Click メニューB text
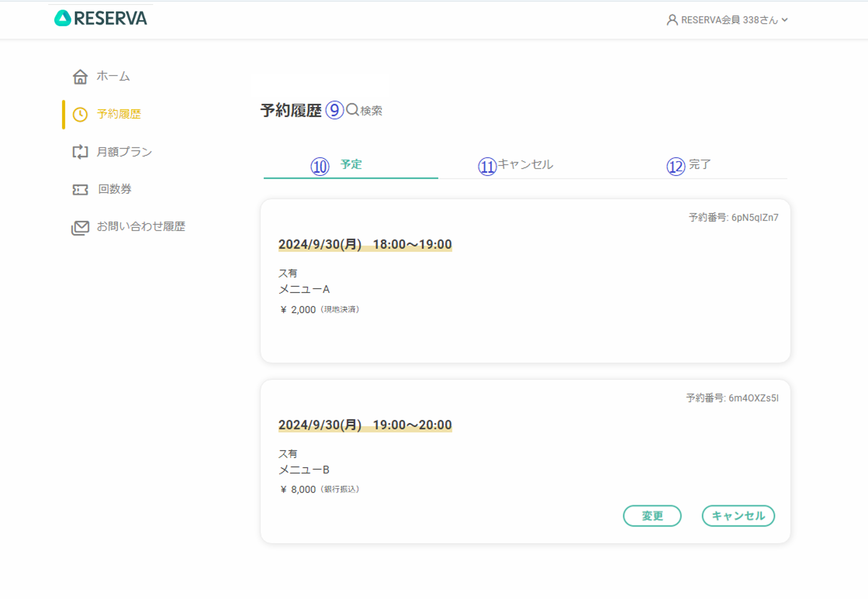This screenshot has height=599, width=868. click(304, 470)
